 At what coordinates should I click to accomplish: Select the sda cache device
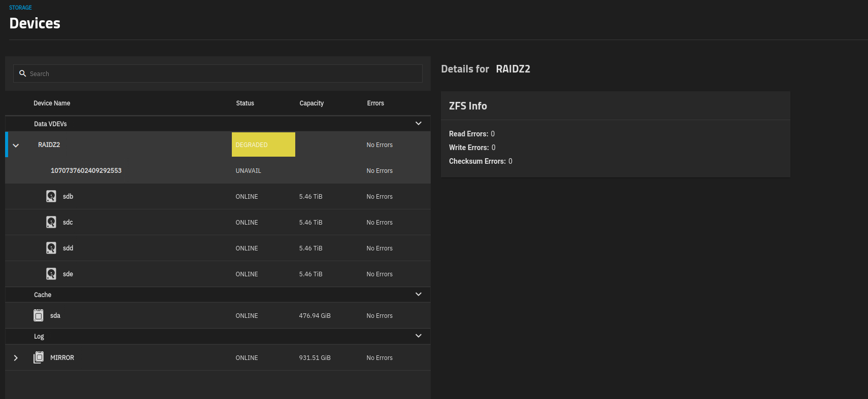(218, 315)
